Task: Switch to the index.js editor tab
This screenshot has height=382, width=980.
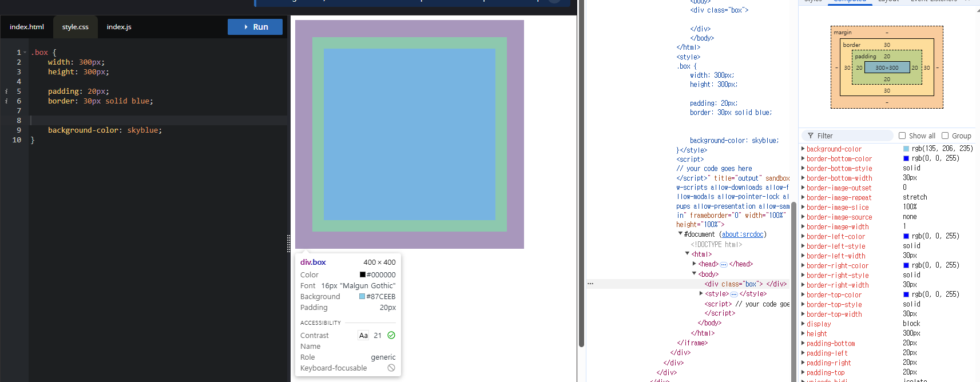Action: (x=119, y=27)
